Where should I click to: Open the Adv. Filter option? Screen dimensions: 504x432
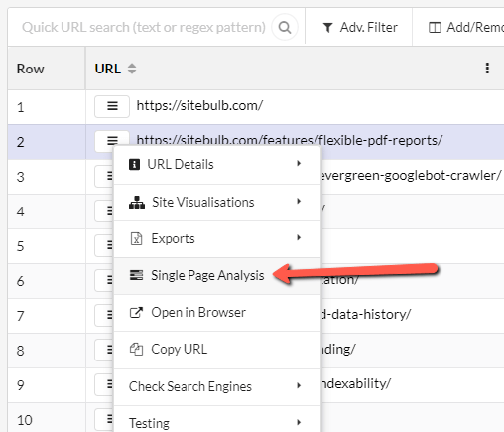pyautogui.click(x=360, y=27)
